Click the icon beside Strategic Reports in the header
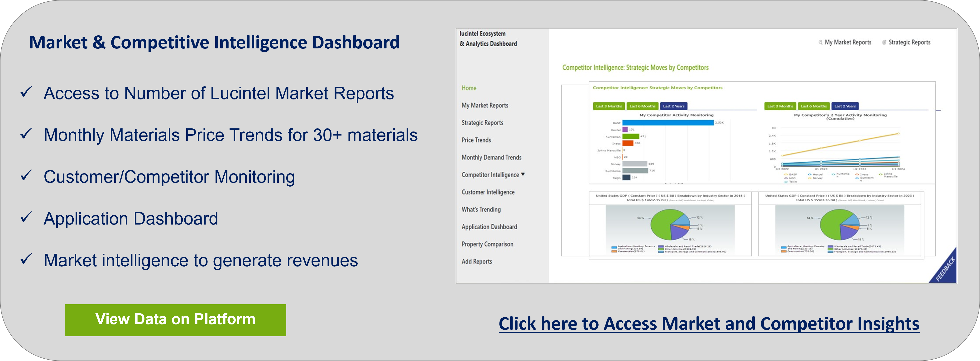This screenshot has height=361, width=980. coord(884,42)
